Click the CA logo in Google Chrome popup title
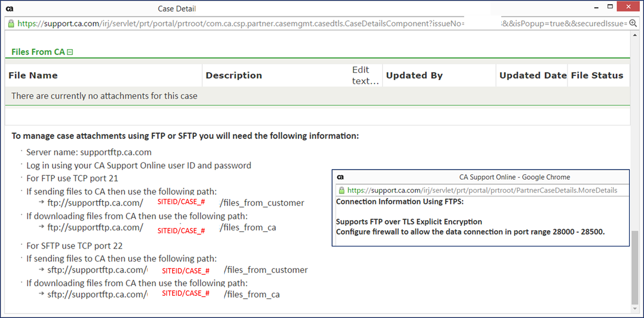644x318 pixels. (x=340, y=177)
